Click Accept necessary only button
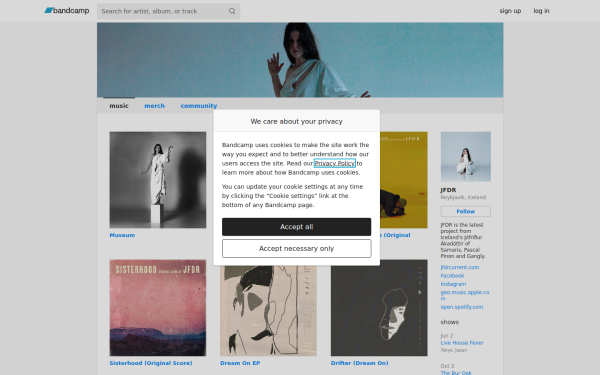Screen dimensions: 600x375 (x=297, y=249)
